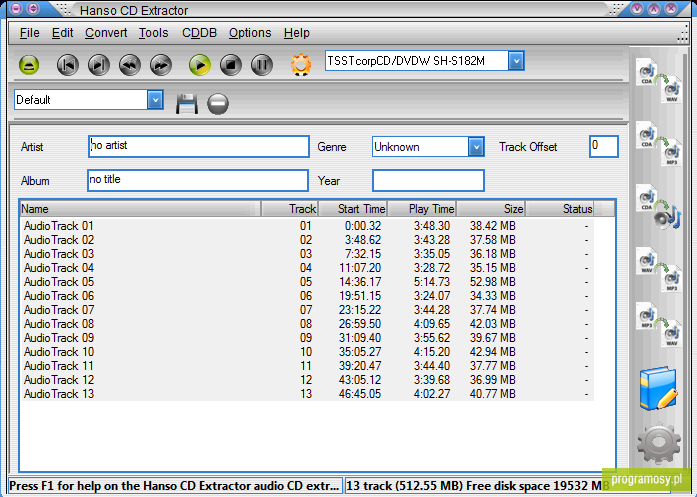Click the rewind button
Screen dimensions: 697x497
coord(130,65)
